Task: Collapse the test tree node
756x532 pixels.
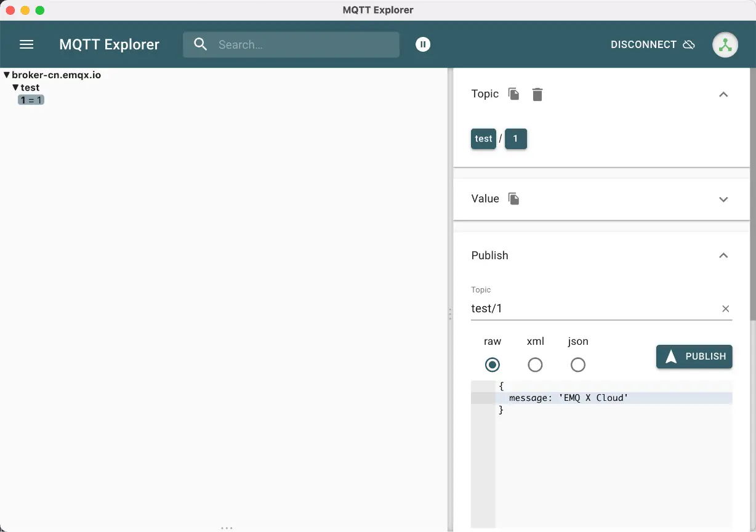Action: 16,87
